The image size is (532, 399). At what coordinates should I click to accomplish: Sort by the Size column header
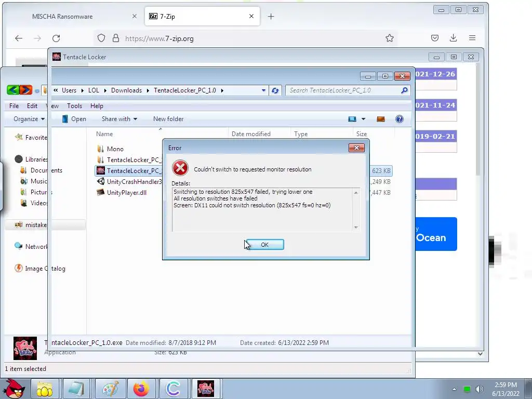(x=362, y=134)
